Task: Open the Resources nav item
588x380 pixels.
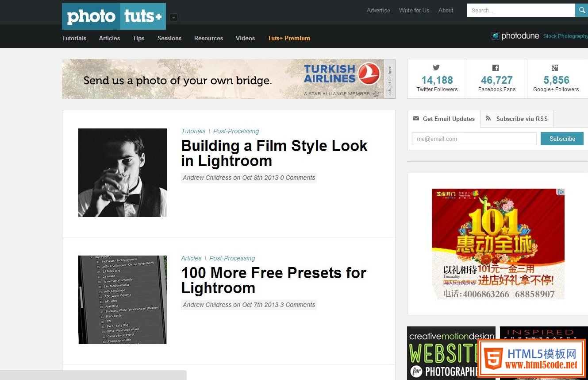Action: click(208, 38)
